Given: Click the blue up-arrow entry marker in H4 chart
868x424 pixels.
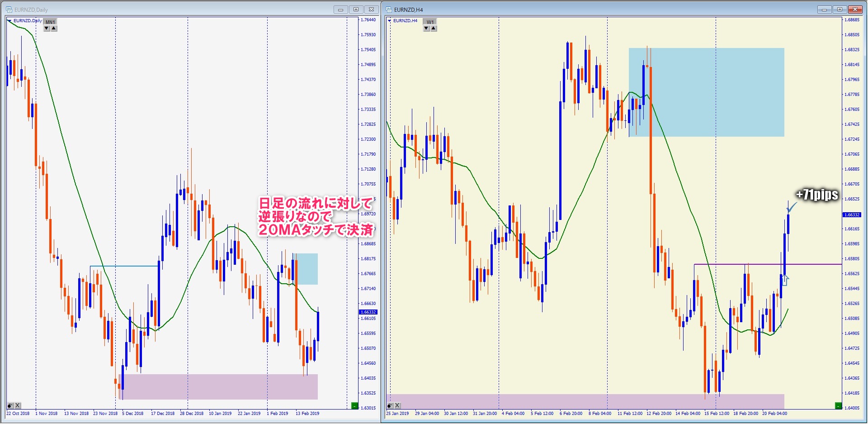Looking at the screenshot, I should 785,280.
